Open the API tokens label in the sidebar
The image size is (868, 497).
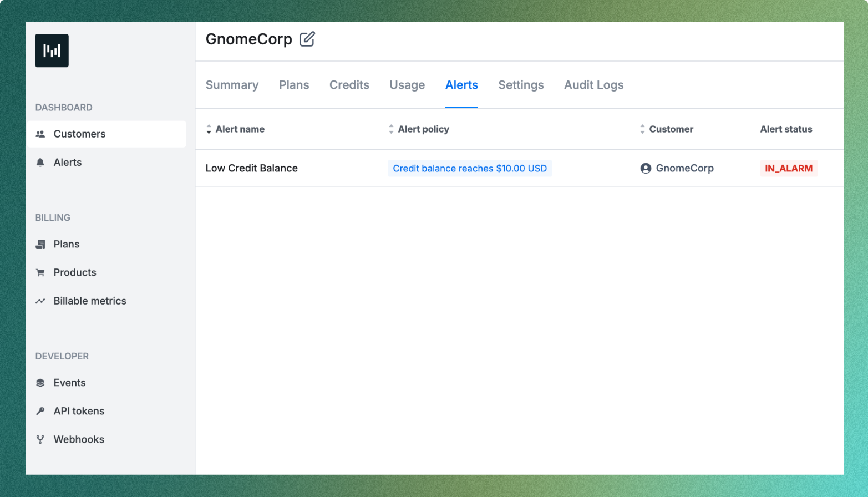point(79,411)
